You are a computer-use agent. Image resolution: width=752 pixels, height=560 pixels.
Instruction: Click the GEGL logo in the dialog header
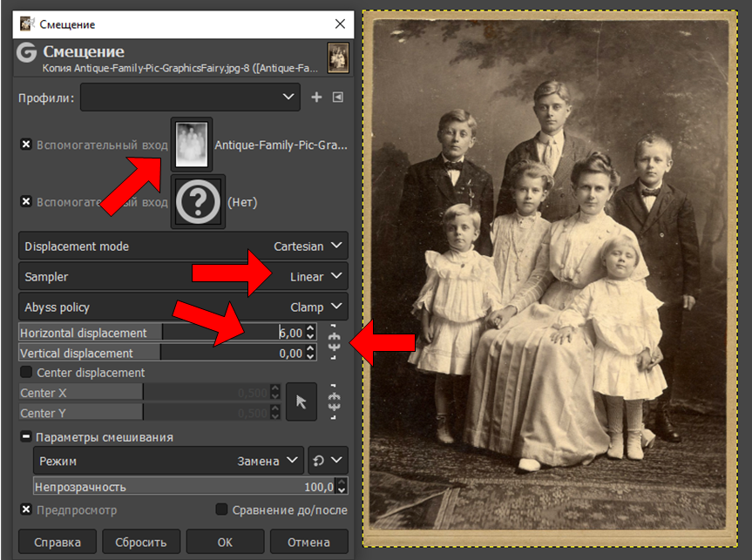pyautogui.click(x=26, y=52)
